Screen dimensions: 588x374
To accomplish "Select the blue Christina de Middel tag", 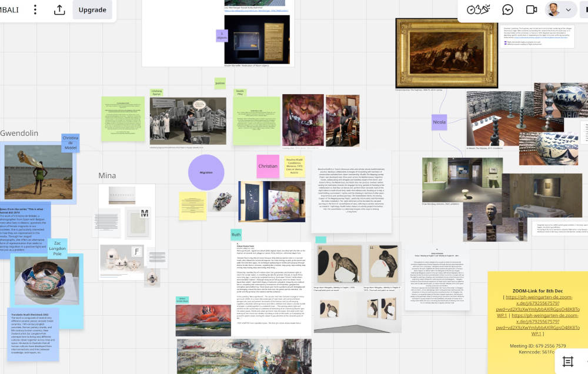I will pos(70,143).
